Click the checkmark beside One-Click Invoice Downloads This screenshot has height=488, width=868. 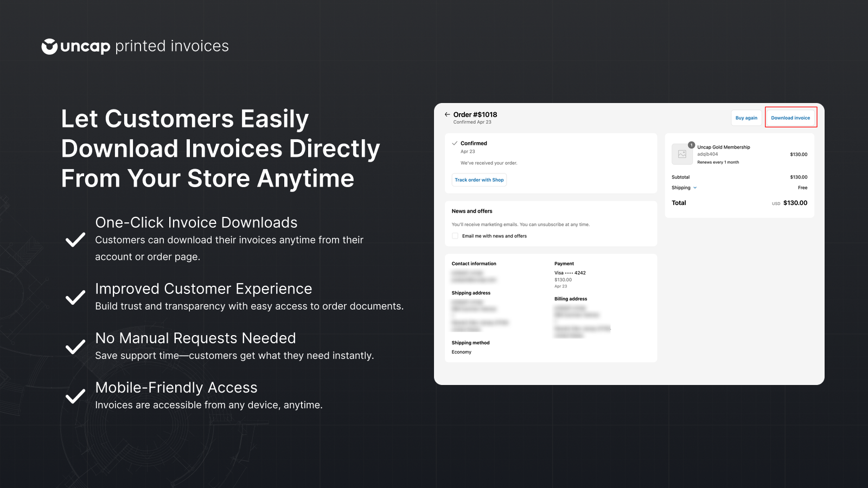click(x=75, y=240)
